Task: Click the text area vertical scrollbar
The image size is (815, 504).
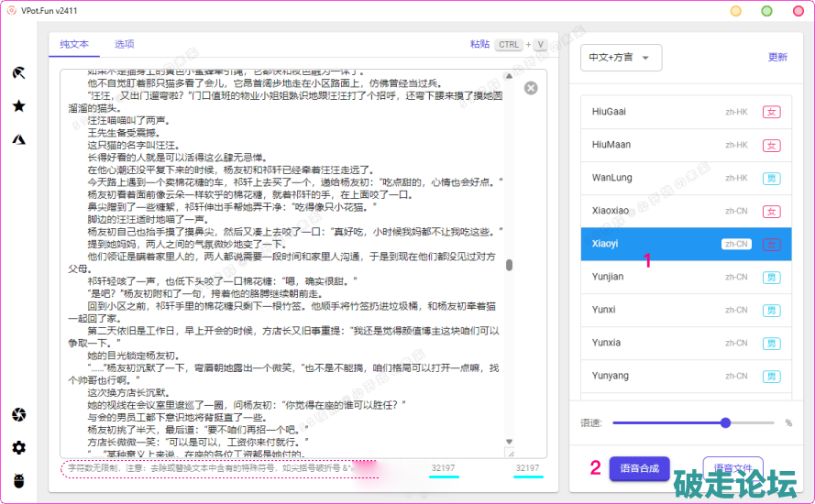Action: click(x=509, y=266)
